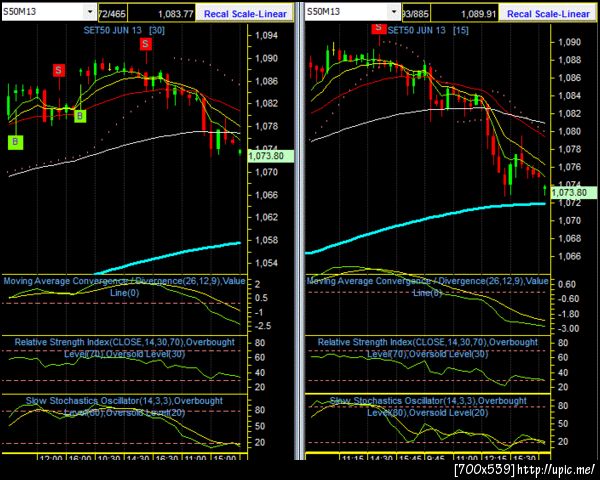Select the 72/465 bar counter field
This screenshot has width=600, height=480.
pyautogui.click(x=112, y=14)
